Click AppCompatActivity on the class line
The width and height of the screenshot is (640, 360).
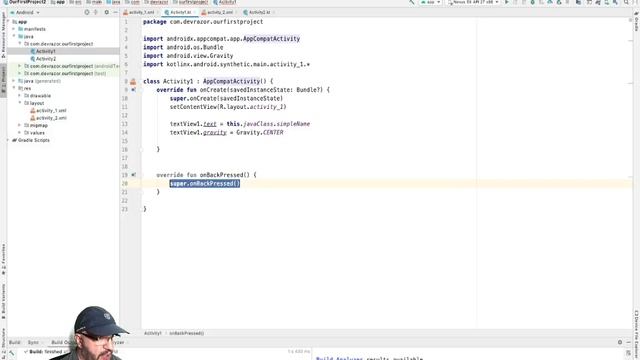pos(231,81)
